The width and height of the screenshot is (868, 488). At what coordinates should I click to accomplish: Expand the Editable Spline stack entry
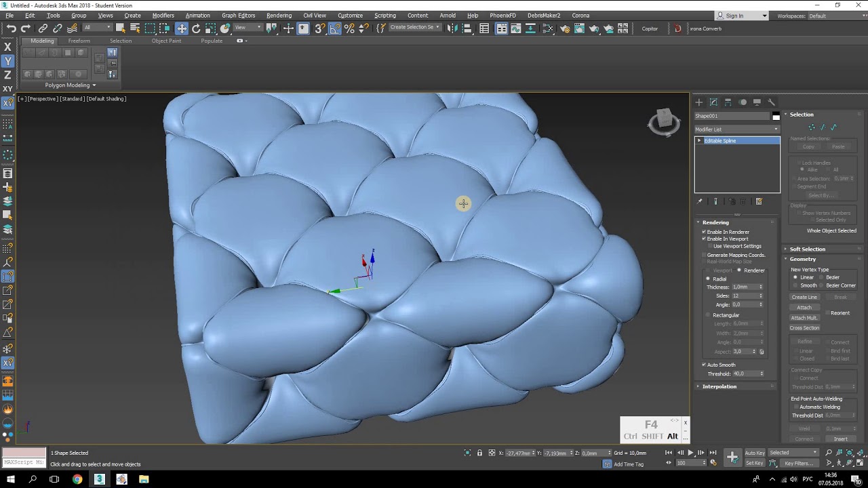(x=699, y=140)
